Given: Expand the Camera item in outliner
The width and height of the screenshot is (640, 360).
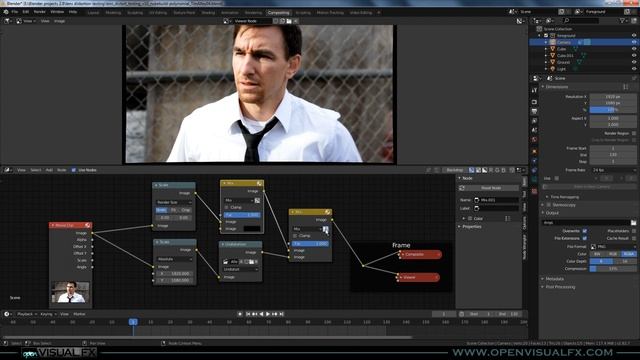Looking at the screenshot, I should tap(546, 42).
